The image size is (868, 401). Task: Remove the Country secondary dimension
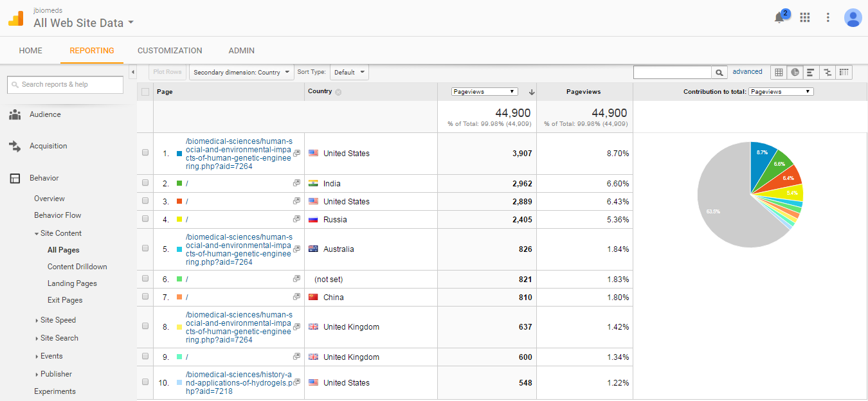(338, 92)
